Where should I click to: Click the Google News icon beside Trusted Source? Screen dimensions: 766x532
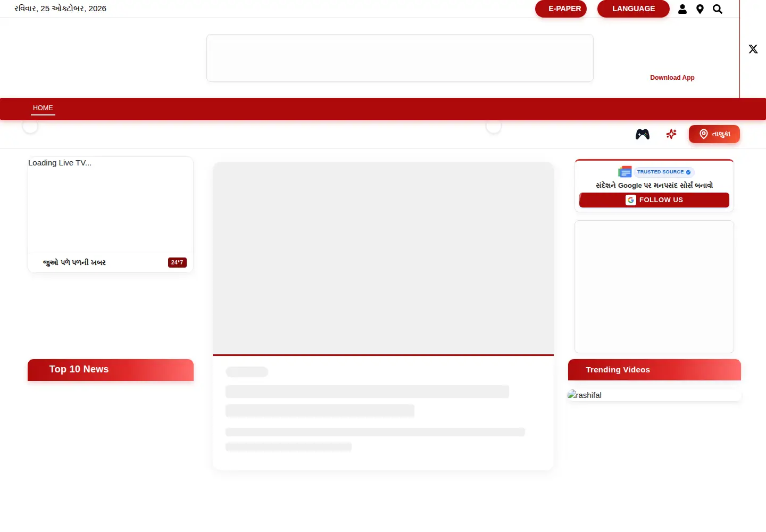coord(625,172)
